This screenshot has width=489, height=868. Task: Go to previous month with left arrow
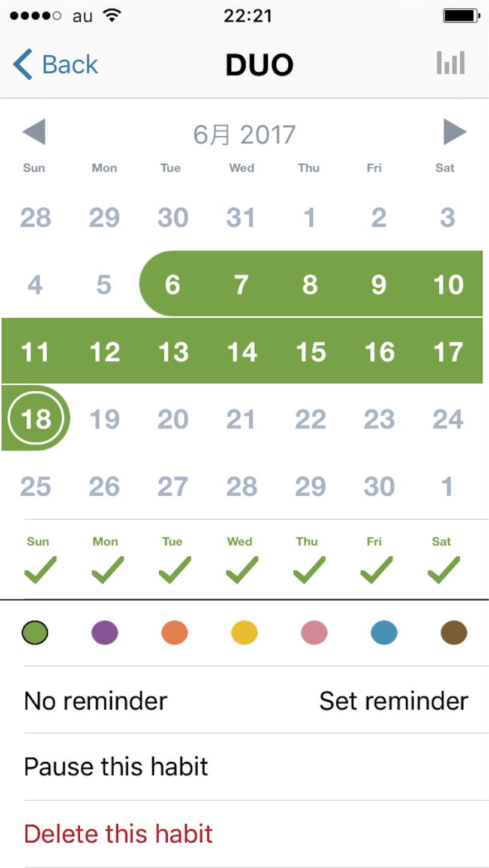tap(34, 132)
